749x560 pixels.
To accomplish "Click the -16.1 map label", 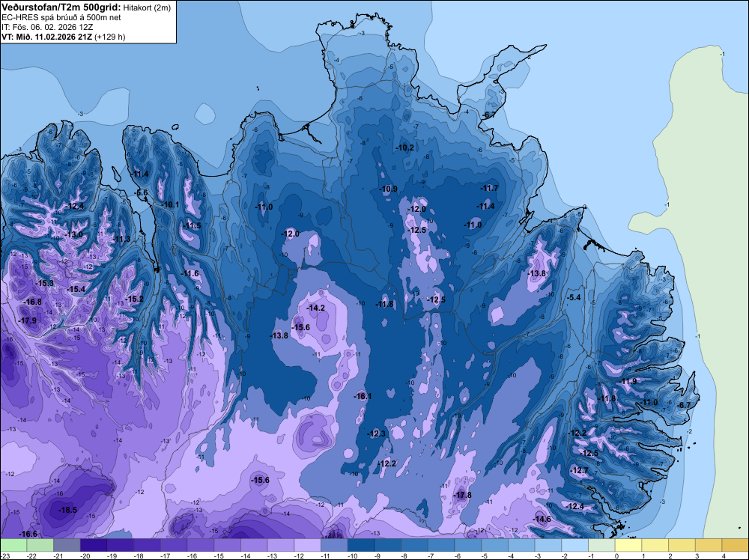I will click(363, 396).
